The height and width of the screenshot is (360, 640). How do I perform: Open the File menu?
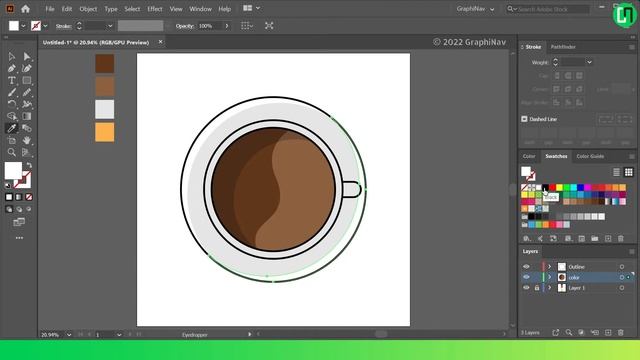tap(50, 9)
